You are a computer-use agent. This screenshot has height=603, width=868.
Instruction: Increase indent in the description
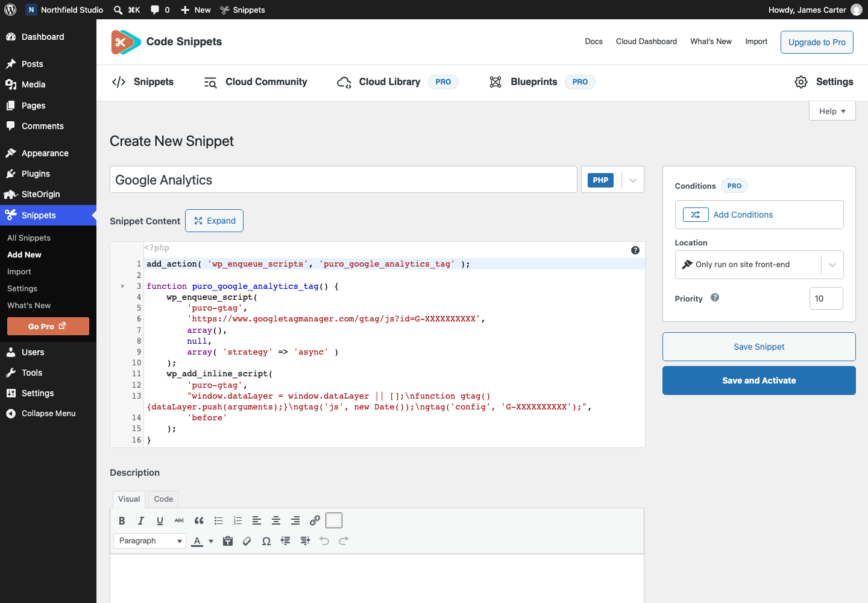pos(305,541)
